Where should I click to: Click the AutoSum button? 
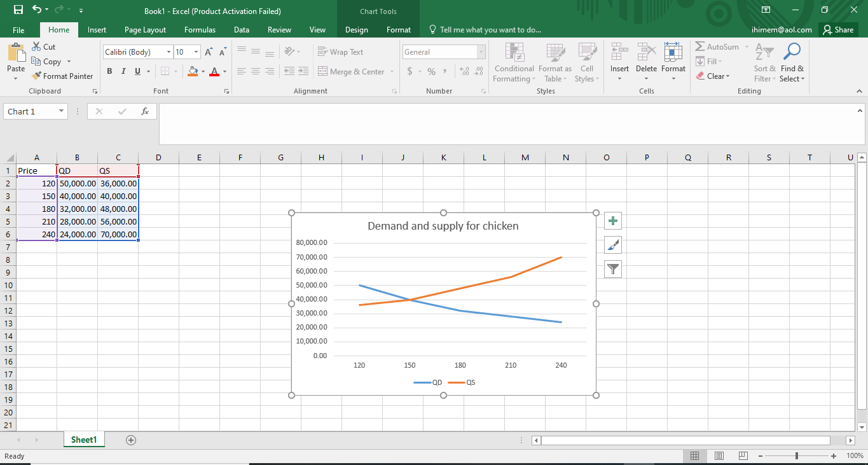point(717,47)
